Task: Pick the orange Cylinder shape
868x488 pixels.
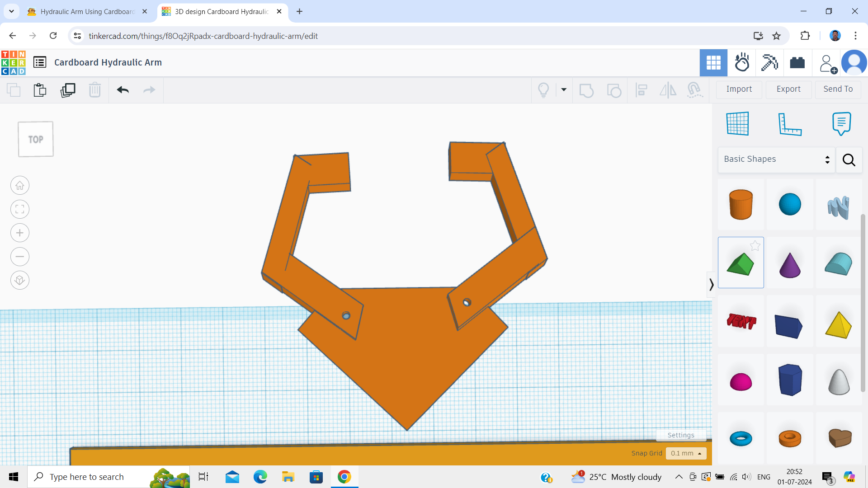Action: [x=741, y=205]
